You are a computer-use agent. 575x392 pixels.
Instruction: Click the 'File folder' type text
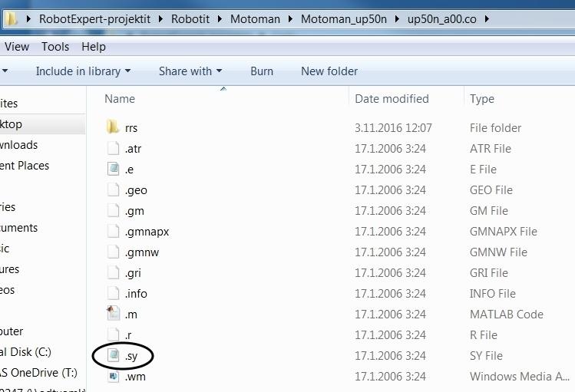click(x=495, y=127)
